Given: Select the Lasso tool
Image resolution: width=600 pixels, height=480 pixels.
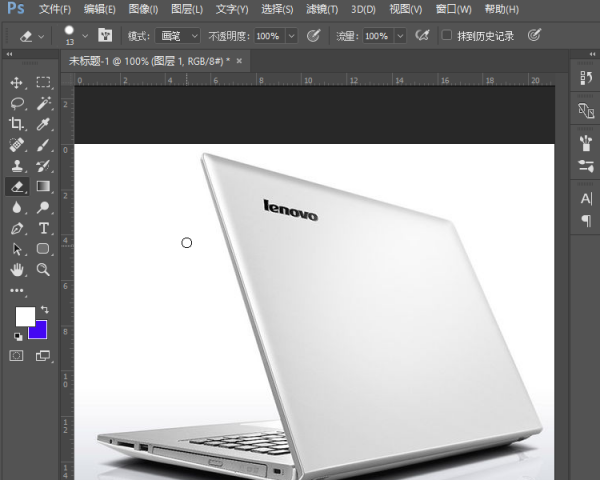Looking at the screenshot, I should tap(16, 103).
